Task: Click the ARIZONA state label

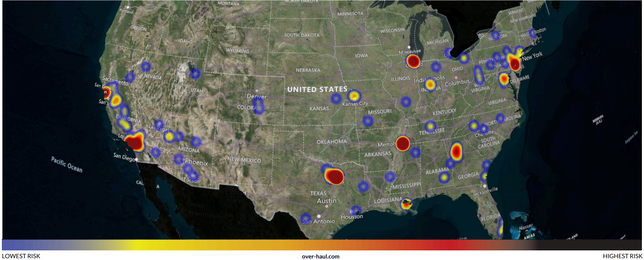Action: (x=188, y=149)
